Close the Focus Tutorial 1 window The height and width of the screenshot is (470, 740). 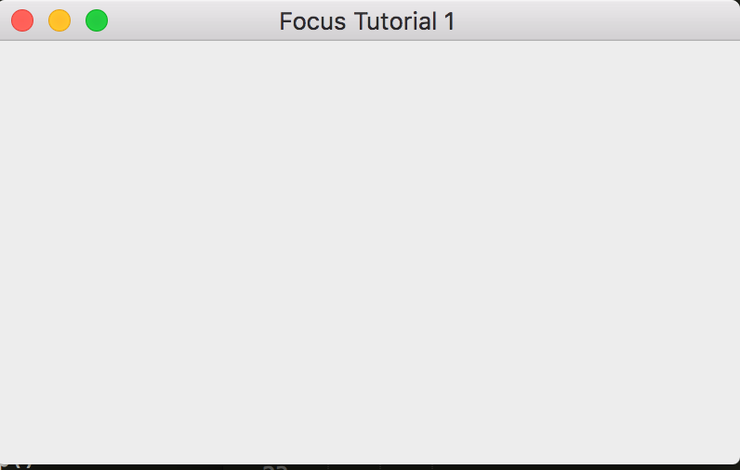(22, 20)
